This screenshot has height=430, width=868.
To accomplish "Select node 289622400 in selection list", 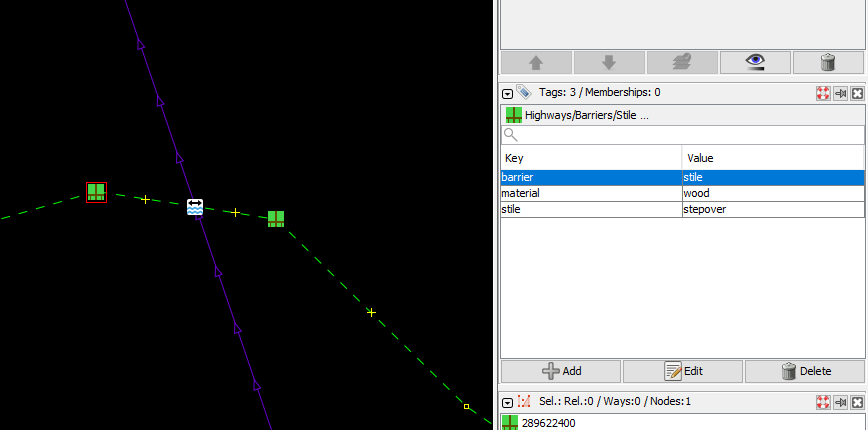I will point(682,423).
